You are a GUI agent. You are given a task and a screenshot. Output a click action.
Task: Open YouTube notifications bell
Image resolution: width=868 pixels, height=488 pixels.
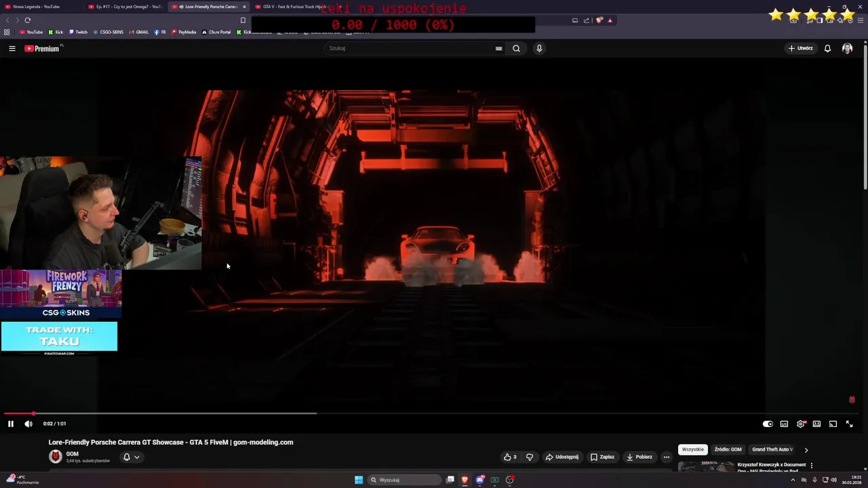point(827,48)
